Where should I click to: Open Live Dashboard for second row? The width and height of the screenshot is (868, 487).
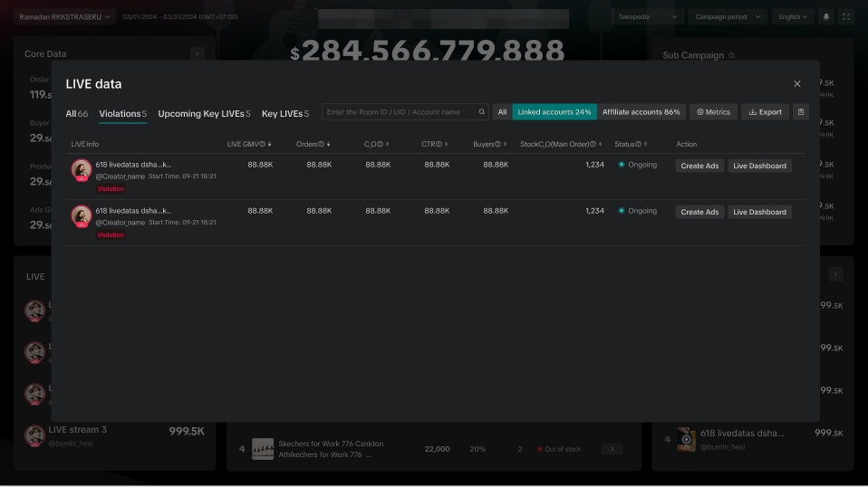pyautogui.click(x=759, y=212)
